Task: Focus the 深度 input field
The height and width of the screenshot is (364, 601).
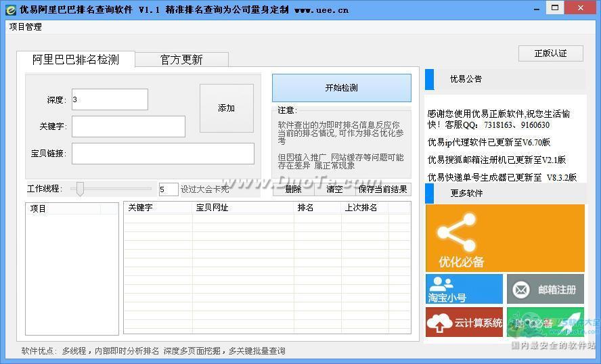Action: (x=109, y=99)
